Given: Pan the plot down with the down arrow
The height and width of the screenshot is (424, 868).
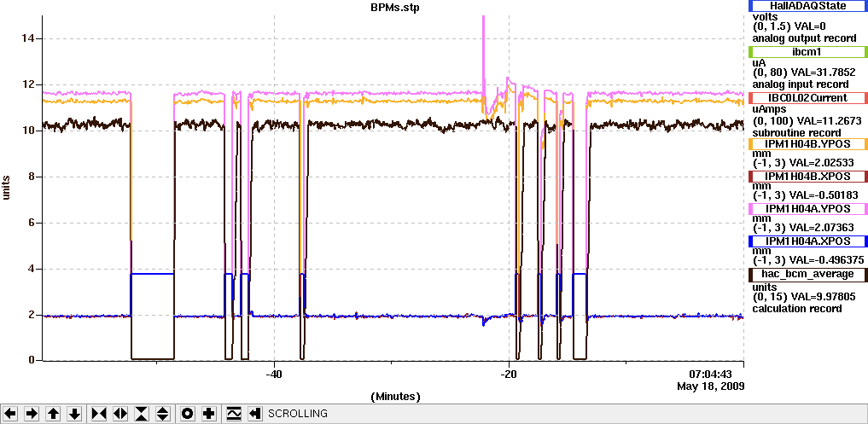Looking at the screenshot, I should click(x=74, y=414).
